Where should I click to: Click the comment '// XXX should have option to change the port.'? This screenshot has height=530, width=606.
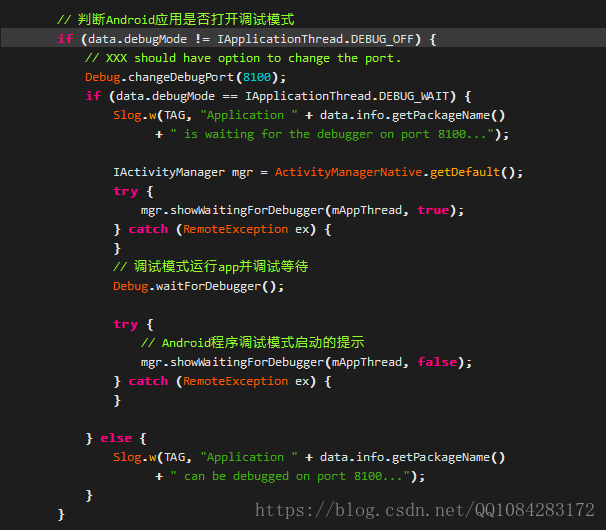(x=243, y=58)
